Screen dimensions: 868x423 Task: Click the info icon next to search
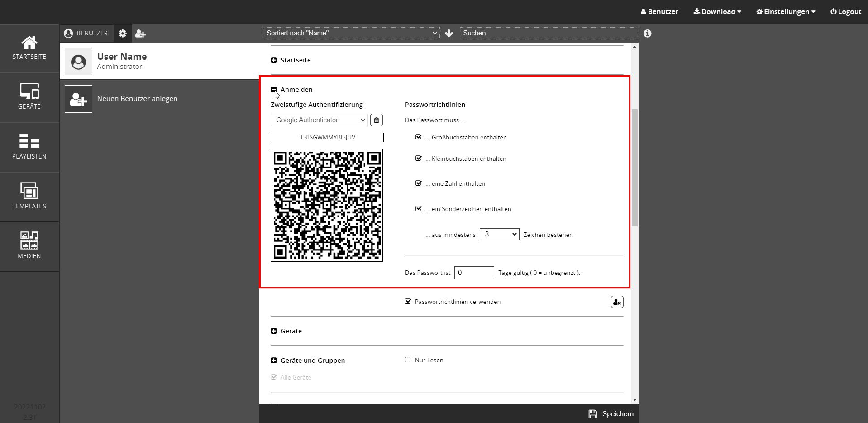pyautogui.click(x=648, y=34)
